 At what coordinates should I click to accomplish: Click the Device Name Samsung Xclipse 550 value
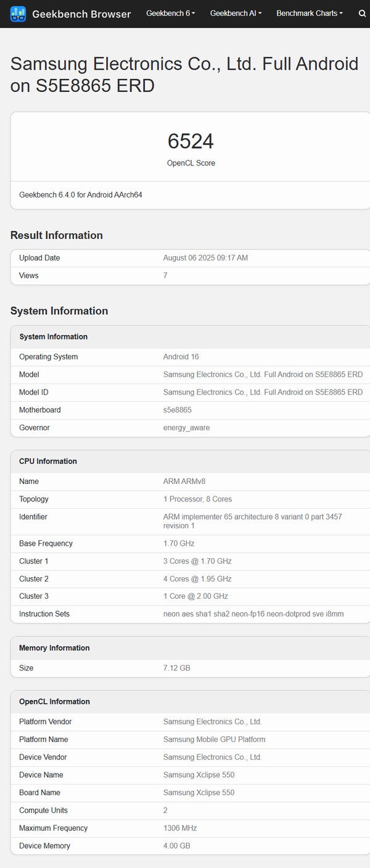199,775
